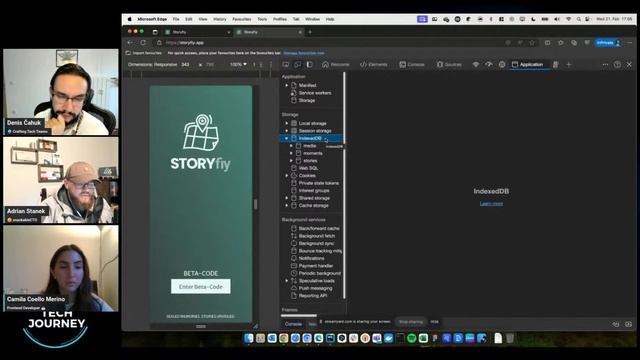The image size is (640, 360).
Task: Open the Performance tool icon
Action: tap(489, 64)
